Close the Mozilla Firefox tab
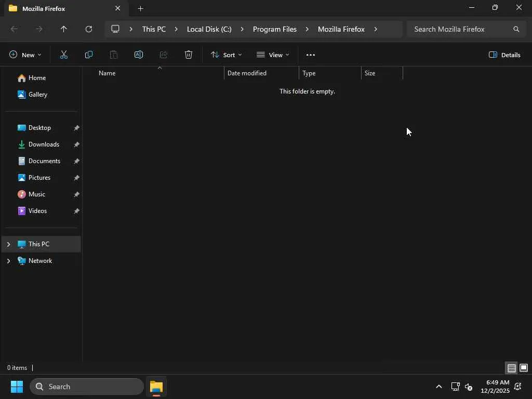The width and height of the screenshot is (532, 399). (x=118, y=8)
